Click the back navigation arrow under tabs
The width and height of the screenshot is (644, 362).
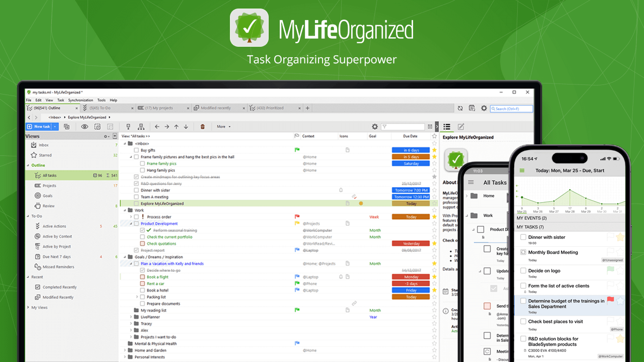pos(29,117)
